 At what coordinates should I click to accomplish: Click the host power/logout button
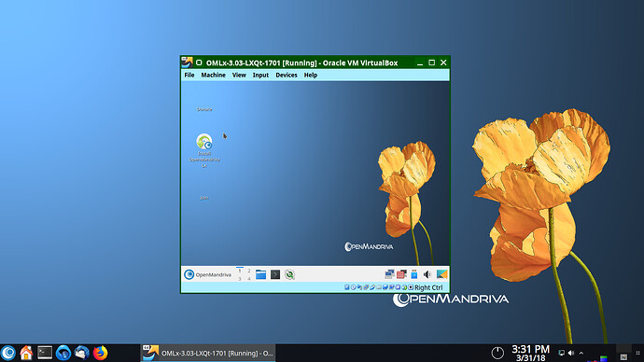point(497,353)
